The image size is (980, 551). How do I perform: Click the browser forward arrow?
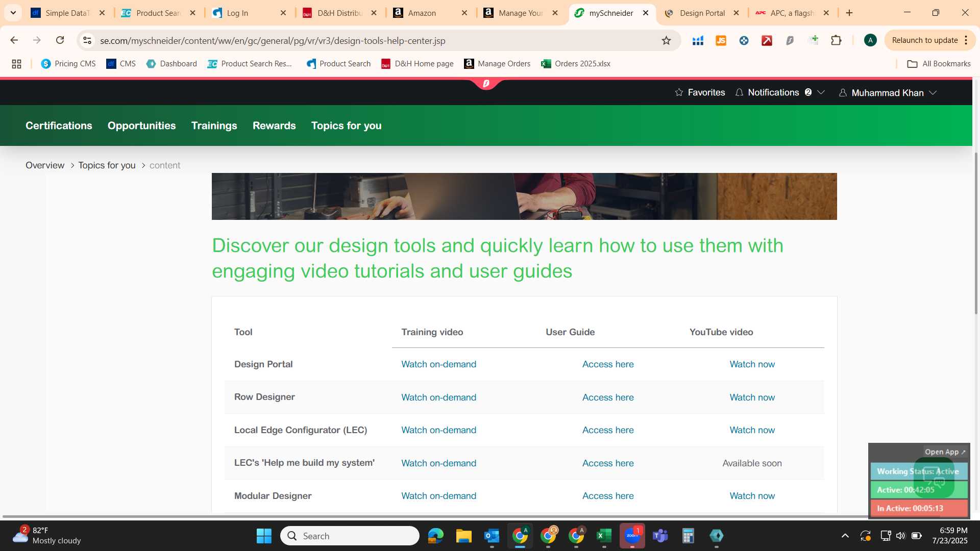pyautogui.click(x=37, y=40)
